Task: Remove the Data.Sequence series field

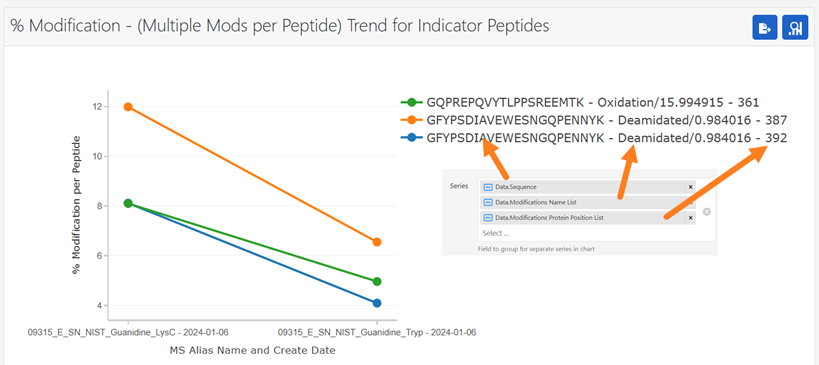Action: click(690, 186)
